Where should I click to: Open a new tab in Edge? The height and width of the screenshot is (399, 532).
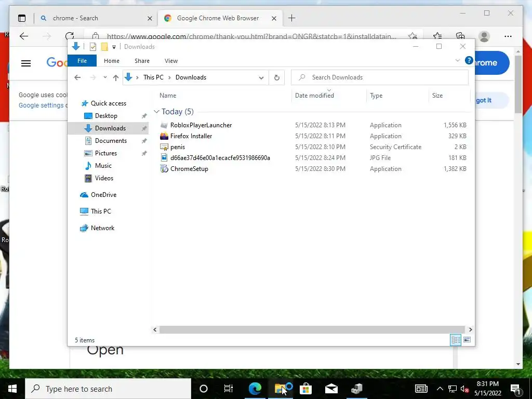pos(291,18)
